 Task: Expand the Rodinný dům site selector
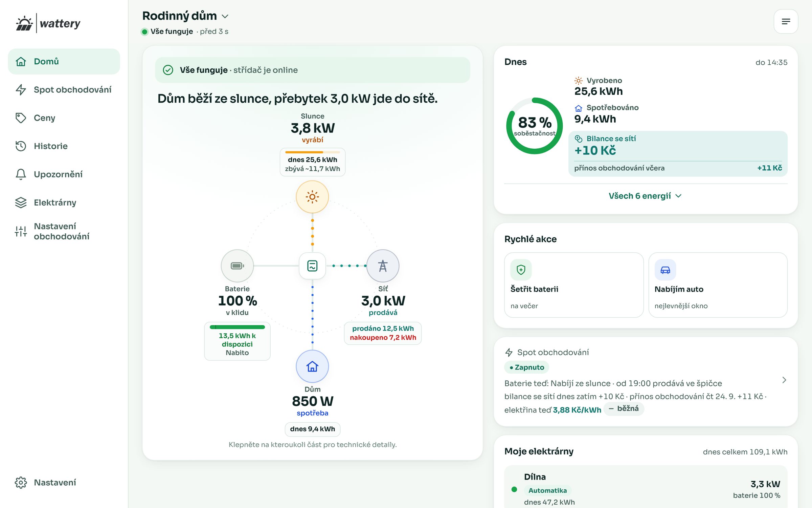[185, 16]
